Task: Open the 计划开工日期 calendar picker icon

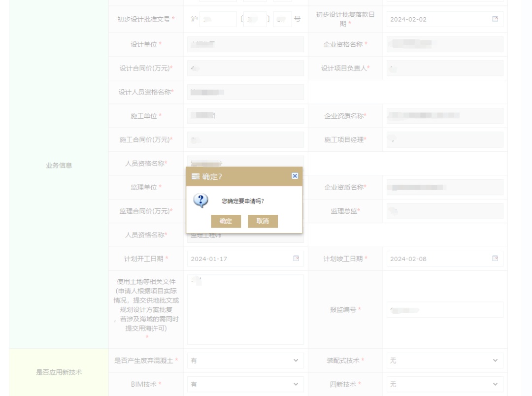Action: click(x=296, y=259)
